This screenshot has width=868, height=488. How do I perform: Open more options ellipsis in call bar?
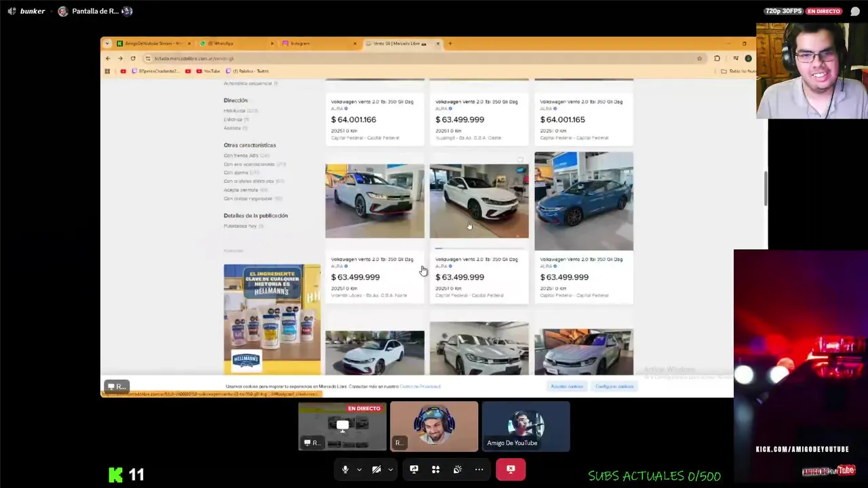tap(479, 469)
